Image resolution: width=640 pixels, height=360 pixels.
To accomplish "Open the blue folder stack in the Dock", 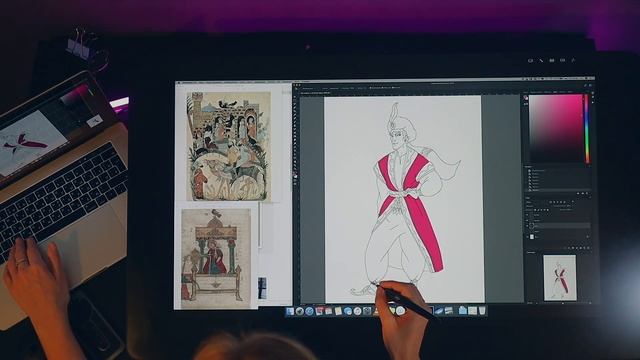I will pos(463,311).
